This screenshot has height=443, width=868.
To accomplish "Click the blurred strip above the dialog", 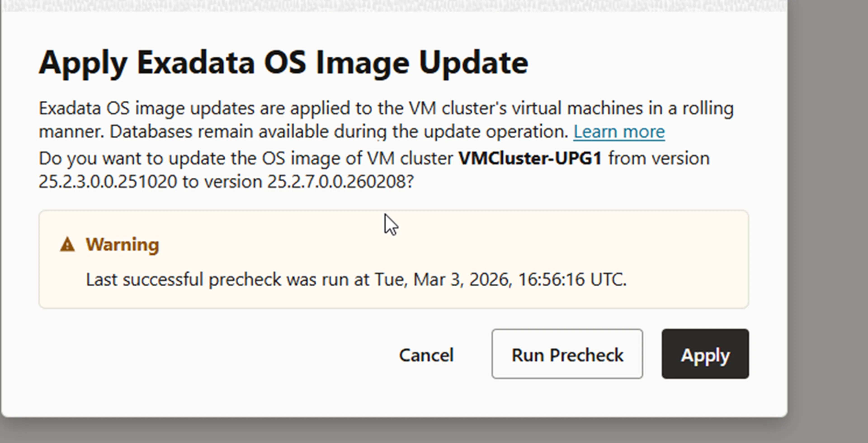I will 394,5.
